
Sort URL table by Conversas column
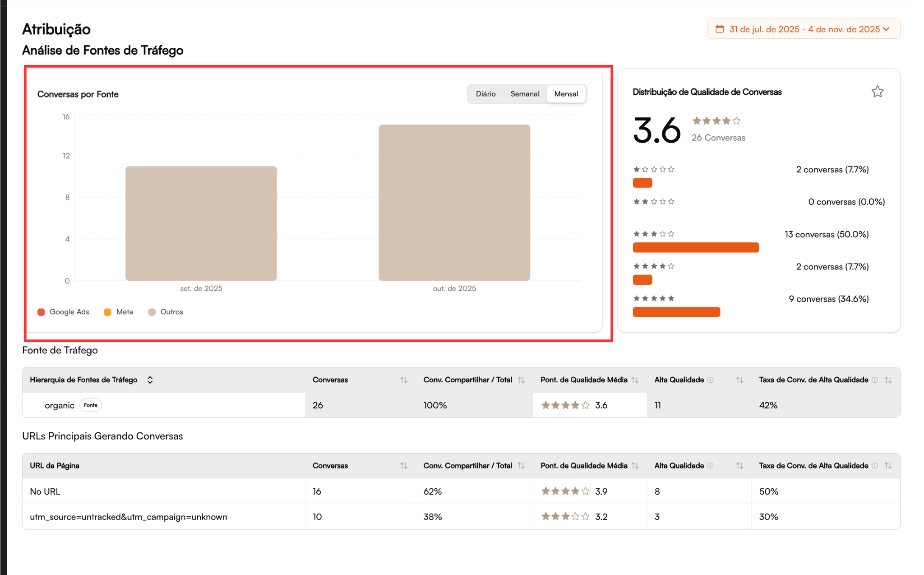[403, 466]
